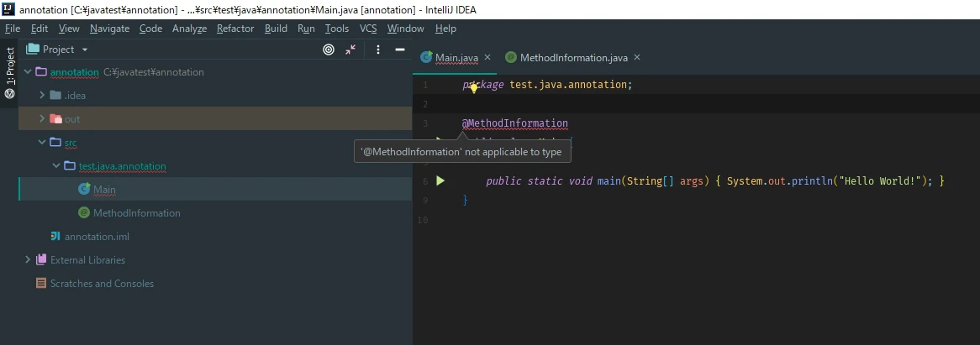
Task: Open the Navigate menu
Action: click(x=109, y=29)
